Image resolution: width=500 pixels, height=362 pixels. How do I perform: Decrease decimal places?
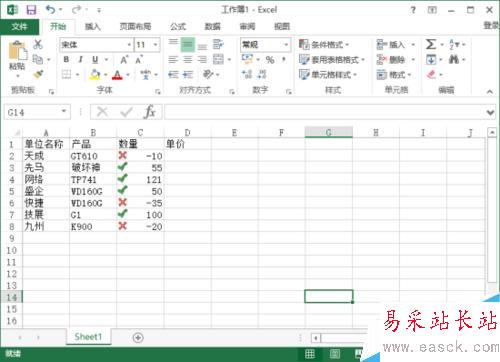point(262,74)
